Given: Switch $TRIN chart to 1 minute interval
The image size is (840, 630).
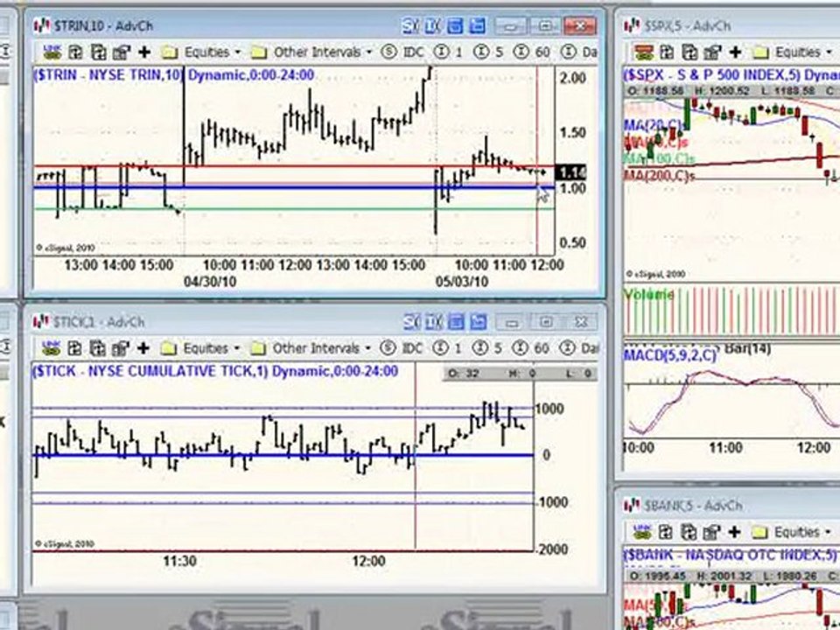Looking at the screenshot, I should [448, 52].
